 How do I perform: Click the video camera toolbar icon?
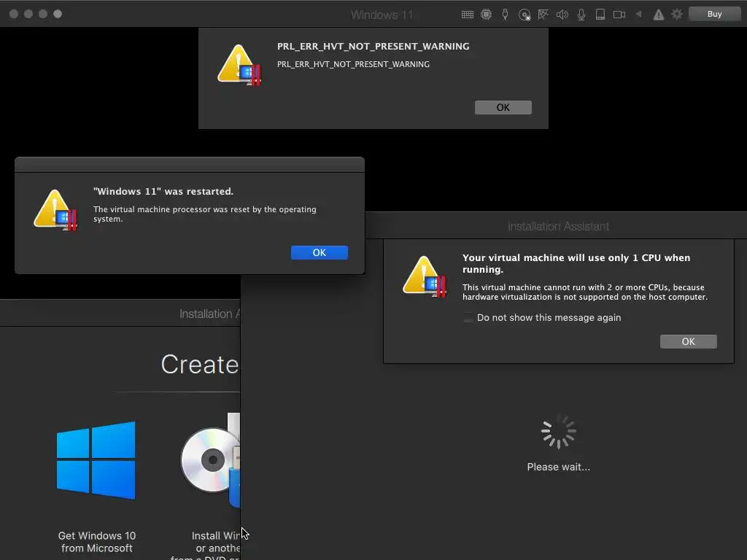pyautogui.click(x=619, y=15)
